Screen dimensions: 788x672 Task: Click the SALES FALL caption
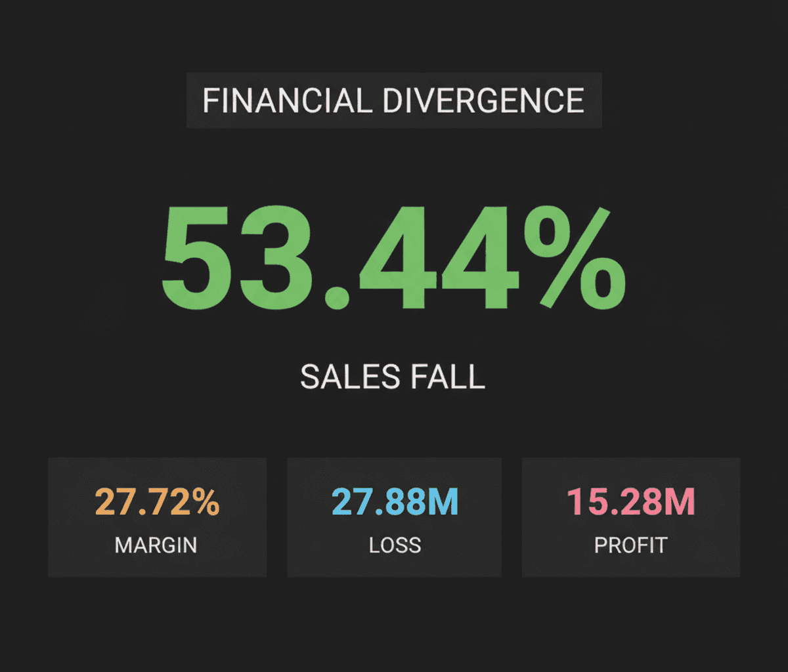[x=393, y=377]
